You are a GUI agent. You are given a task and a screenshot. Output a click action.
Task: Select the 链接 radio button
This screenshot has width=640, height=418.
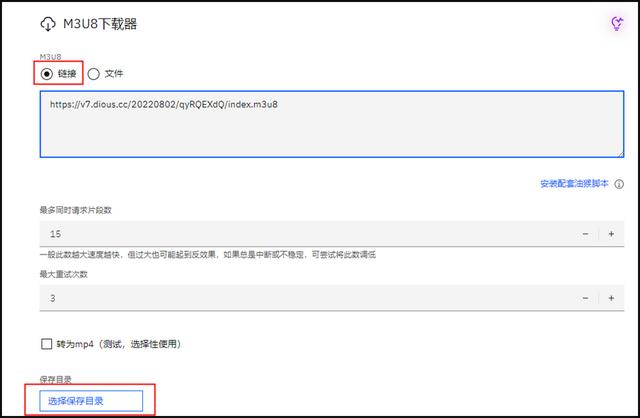[x=47, y=73]
